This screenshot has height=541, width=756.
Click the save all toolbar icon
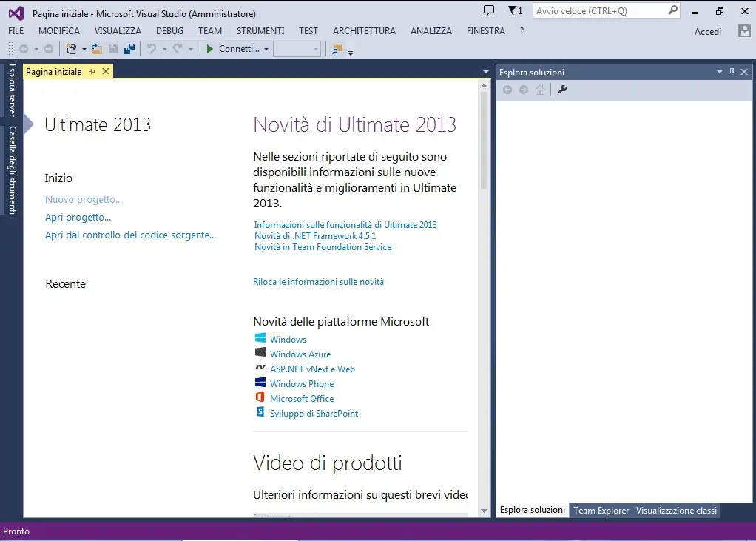pyautogui.click(x=129, y=49)
